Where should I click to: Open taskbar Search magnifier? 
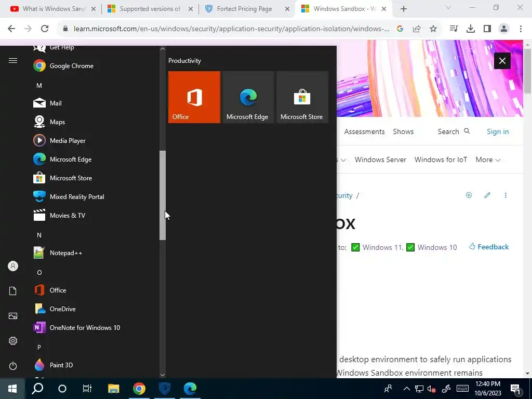pos(37,389)
